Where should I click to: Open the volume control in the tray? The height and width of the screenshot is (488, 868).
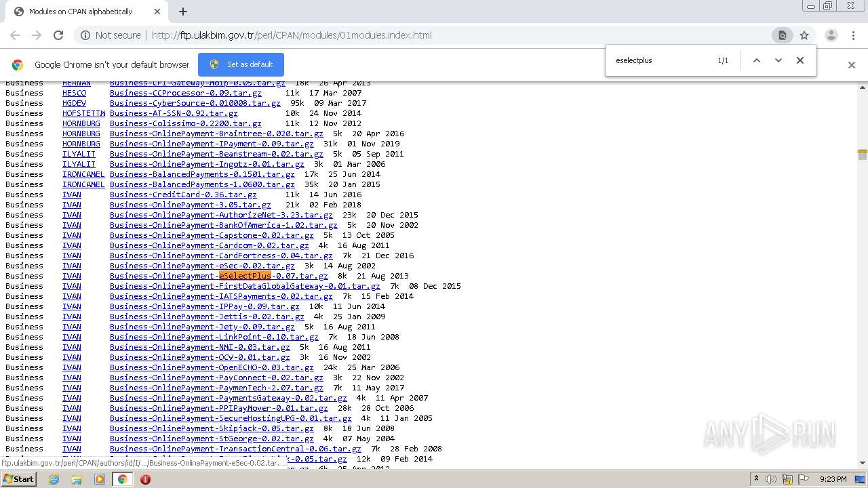pos(770,479)
